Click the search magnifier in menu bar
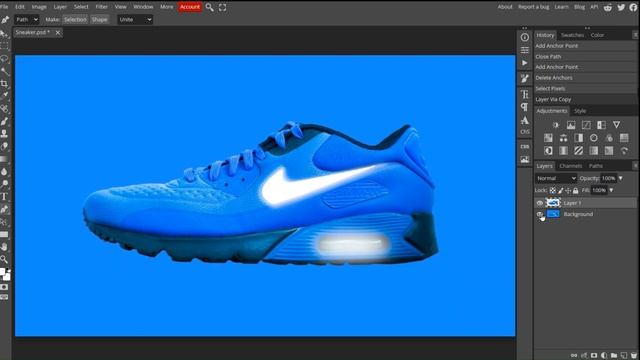 pyautogui.click(x=209, y=7)
